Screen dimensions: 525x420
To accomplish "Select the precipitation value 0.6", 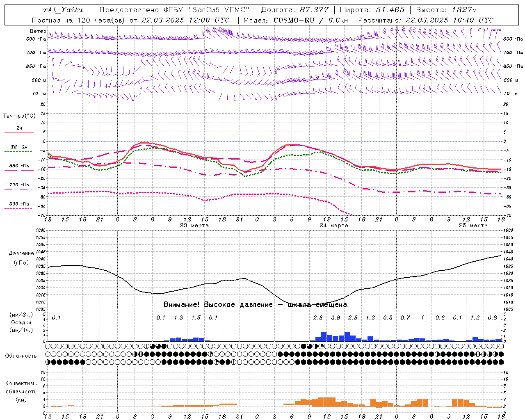I will 440,317.
